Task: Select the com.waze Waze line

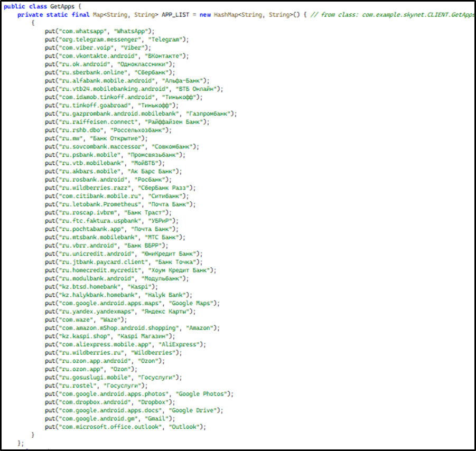Action: (x=86, y=320)
